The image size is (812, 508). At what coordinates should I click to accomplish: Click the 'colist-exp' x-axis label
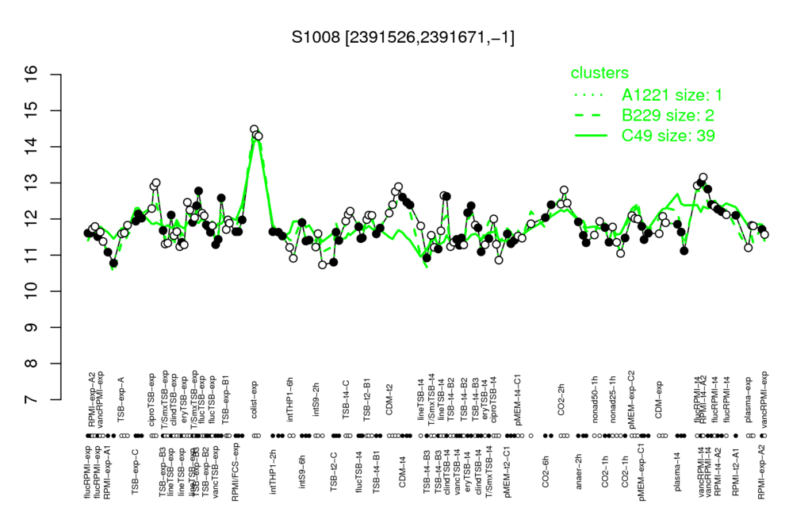click(x=254, y=399)
